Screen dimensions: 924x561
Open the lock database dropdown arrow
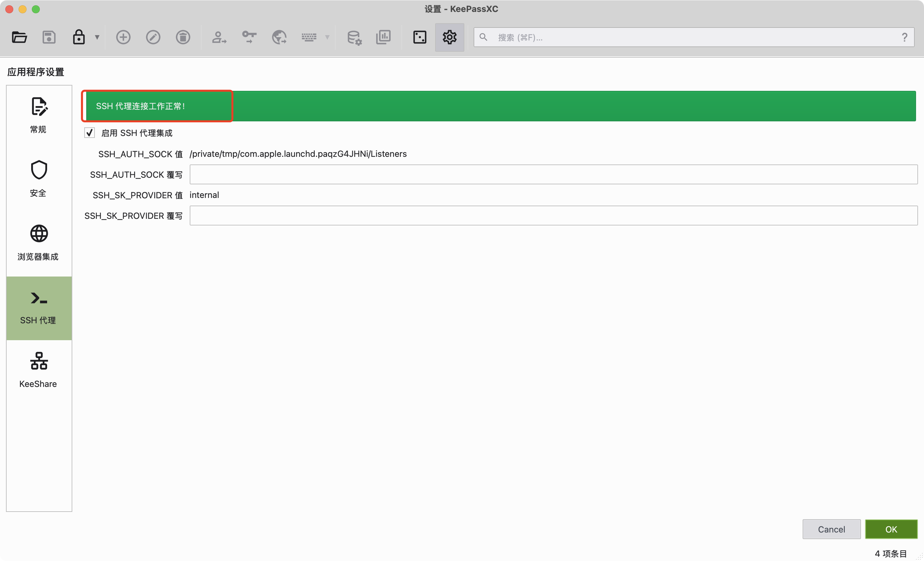point(97,37)
